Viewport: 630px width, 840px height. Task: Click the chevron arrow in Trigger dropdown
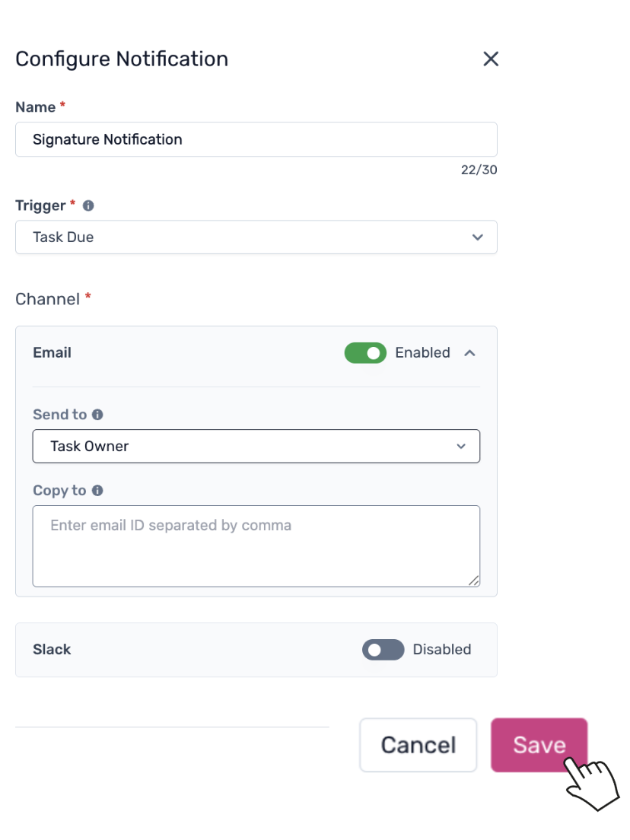point(477,237)
